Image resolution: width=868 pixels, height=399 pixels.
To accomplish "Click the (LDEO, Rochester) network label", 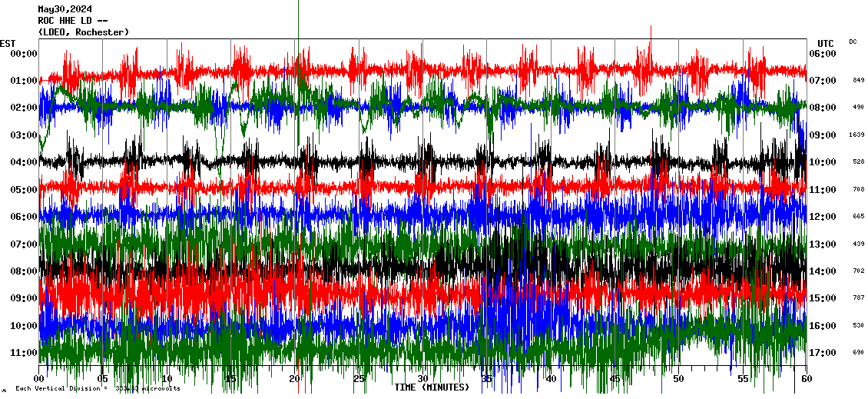I will [x=84, y=32].
